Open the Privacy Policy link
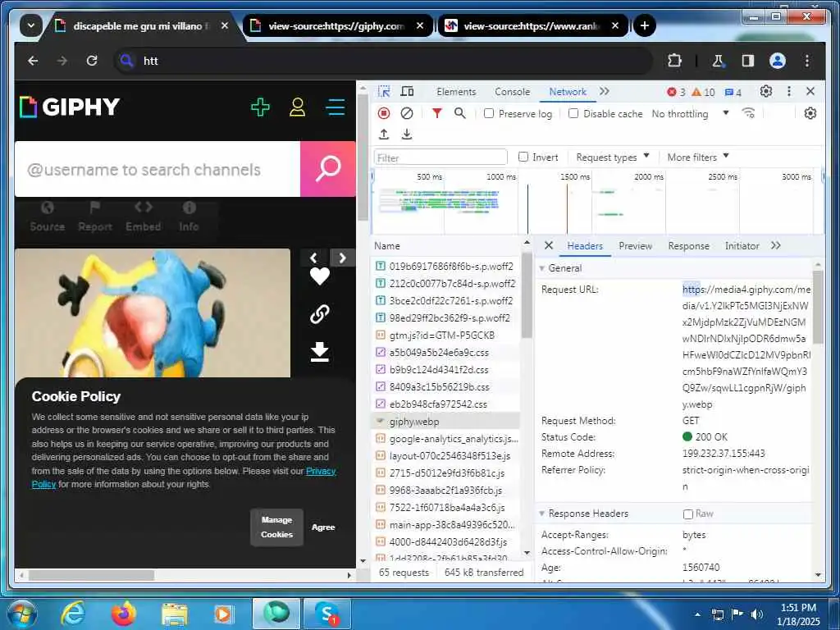 [321, 471]
